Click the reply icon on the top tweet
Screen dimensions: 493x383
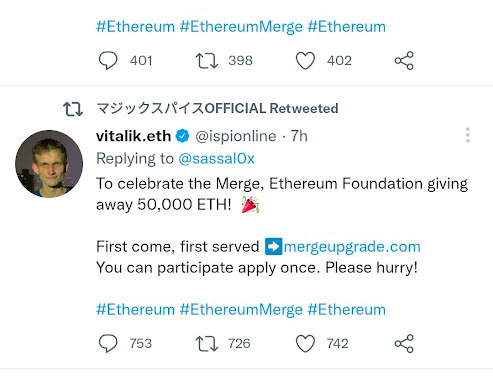click(108, 61)
